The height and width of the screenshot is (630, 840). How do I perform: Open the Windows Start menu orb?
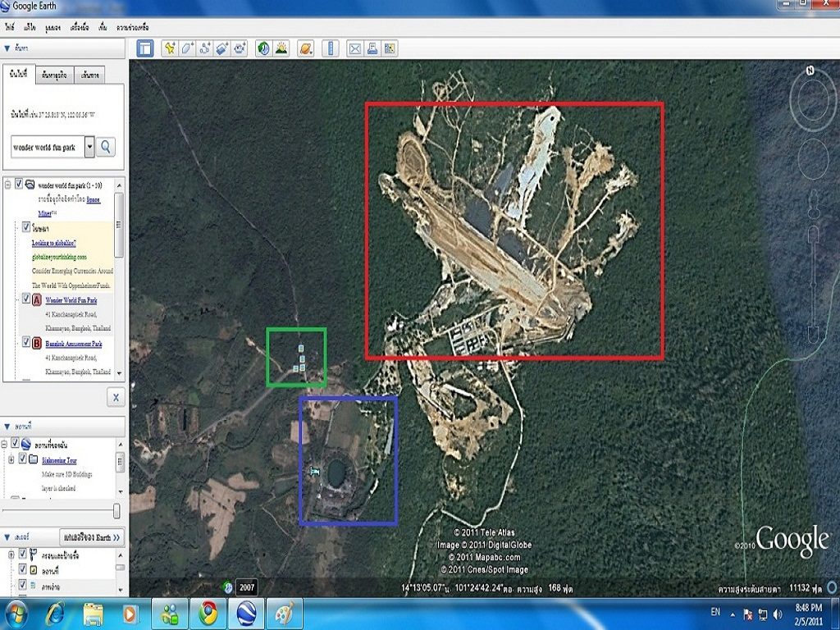[x=16, y=614]
